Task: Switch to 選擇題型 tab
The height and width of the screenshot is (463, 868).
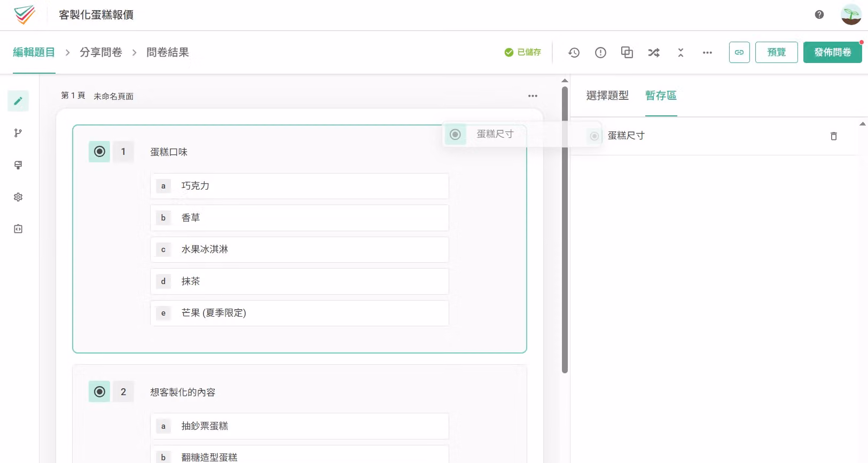Action: click(x=607, y=96)
